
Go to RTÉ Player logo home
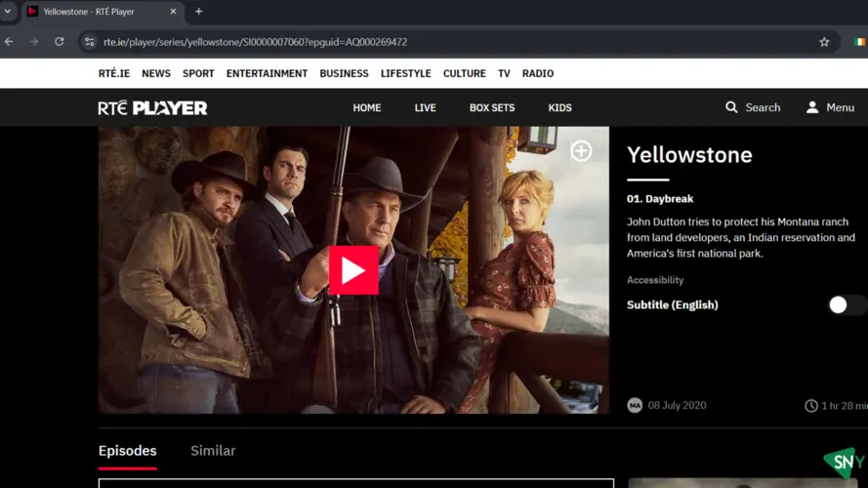click(152, 108)
